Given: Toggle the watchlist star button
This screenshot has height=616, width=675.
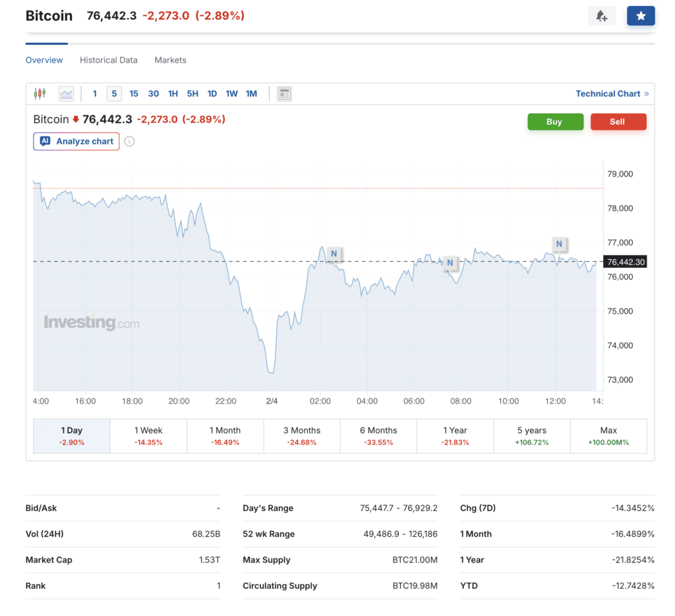Looking at the screenshot, I should click(x=641, y=16).
